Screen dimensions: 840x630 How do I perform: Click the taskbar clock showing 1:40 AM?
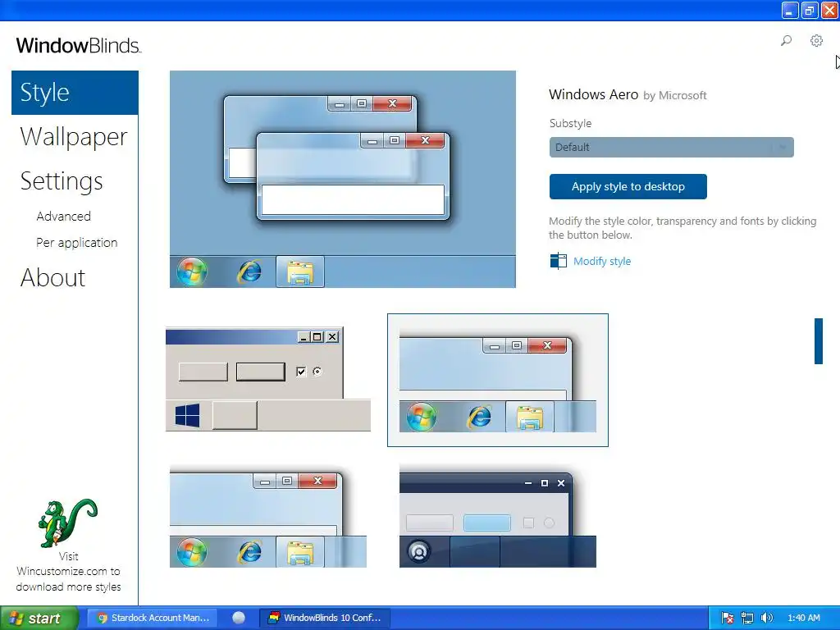[804, 618]
